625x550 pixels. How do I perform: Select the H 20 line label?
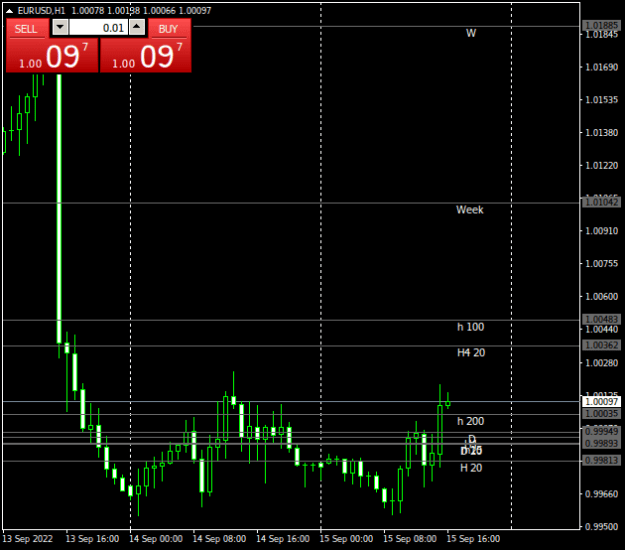pos(471,468)
